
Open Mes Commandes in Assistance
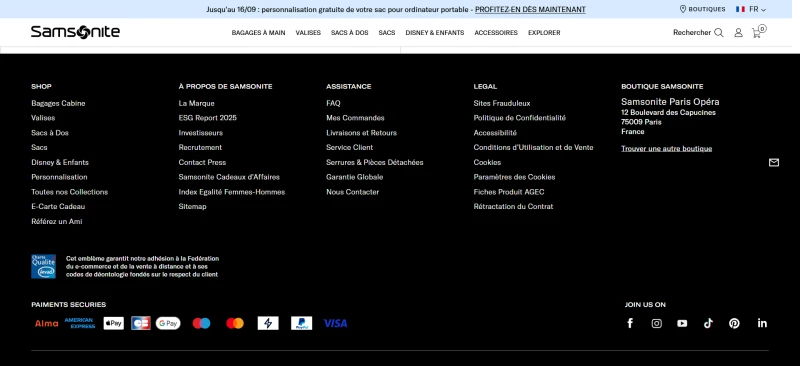tap(355, 118)
